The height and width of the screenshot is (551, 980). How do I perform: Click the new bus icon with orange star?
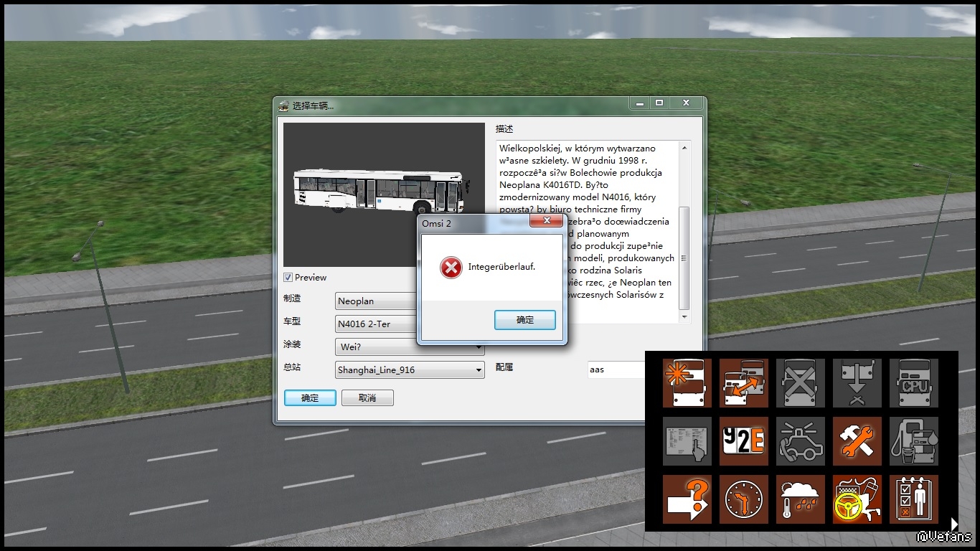687,383
